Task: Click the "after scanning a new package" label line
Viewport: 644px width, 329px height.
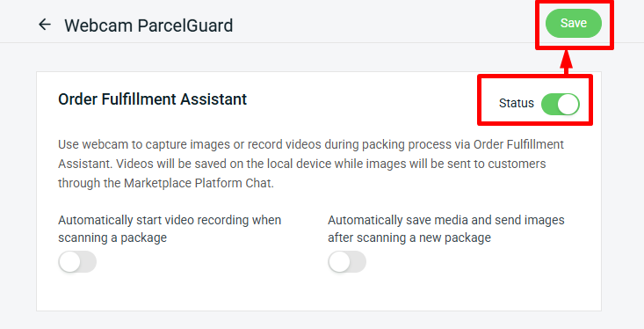Action: pos(409,238)
